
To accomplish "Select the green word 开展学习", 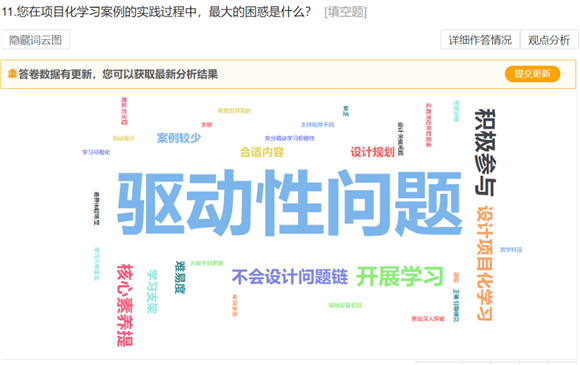I will click(400, 277).
